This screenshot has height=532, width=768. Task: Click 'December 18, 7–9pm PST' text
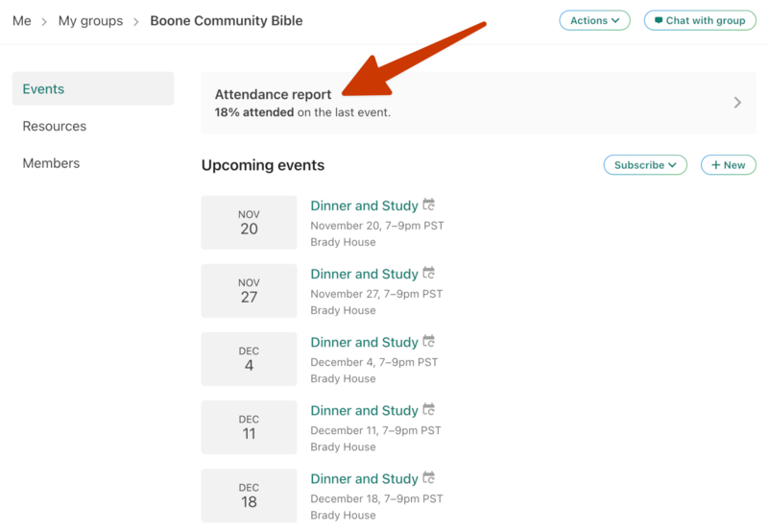(376, 498)
